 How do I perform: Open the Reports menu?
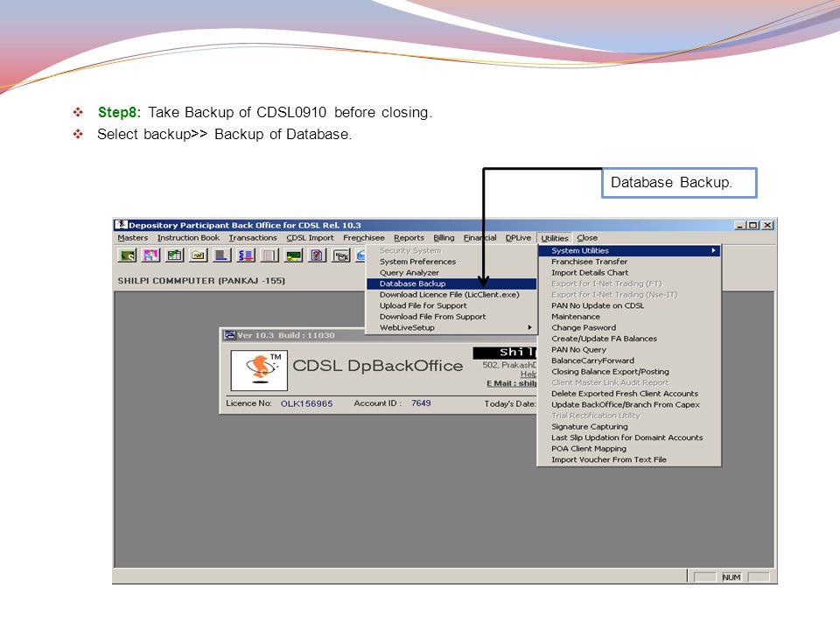[409, 238]
